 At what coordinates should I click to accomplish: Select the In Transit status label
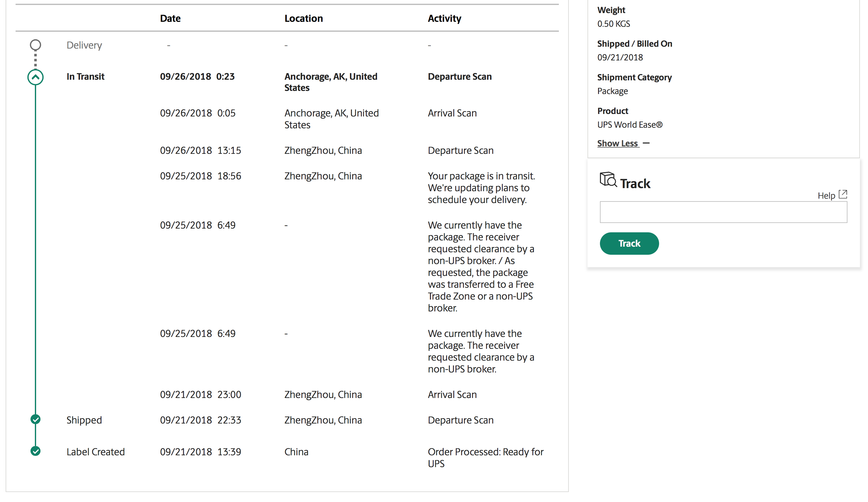(85, 77)
